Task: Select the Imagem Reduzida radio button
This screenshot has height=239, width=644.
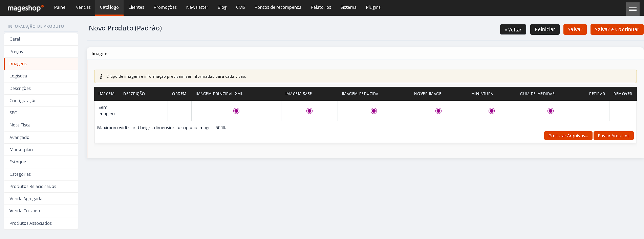Action: [374, 111]
